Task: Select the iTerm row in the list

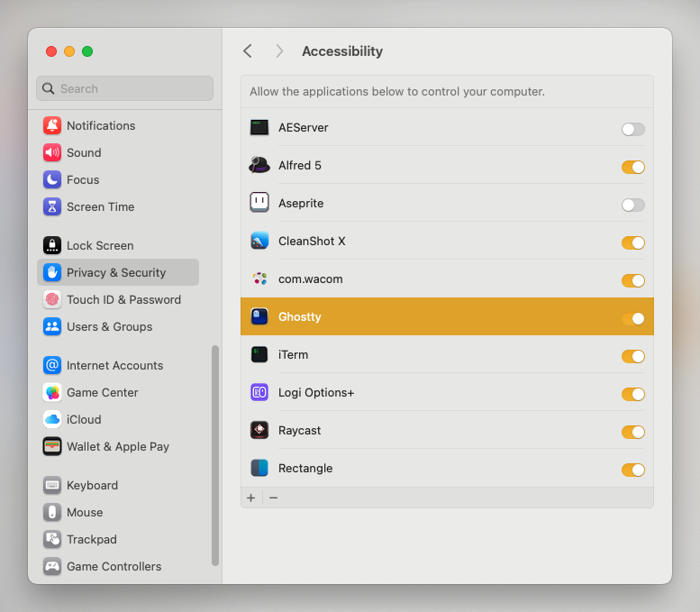Action: (432, 355)
